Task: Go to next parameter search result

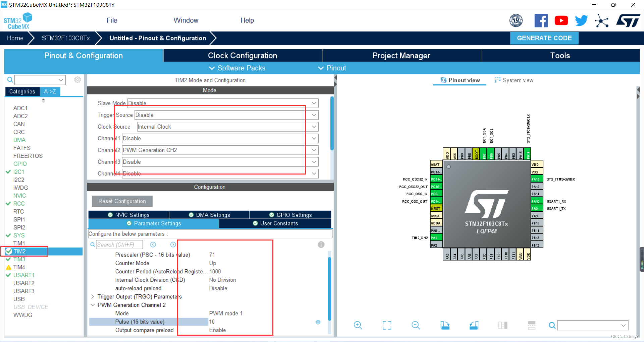Action: pyautogui.click(x=173, y=245)
